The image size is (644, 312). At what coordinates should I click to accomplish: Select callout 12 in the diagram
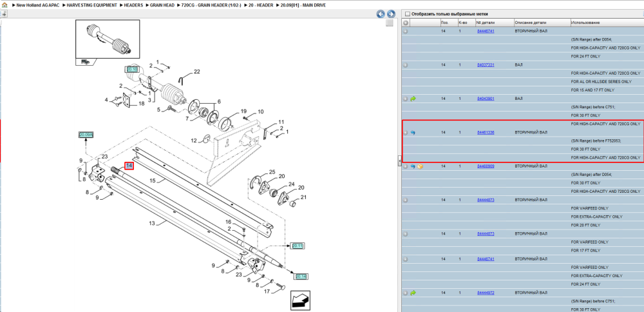(194, 141)
